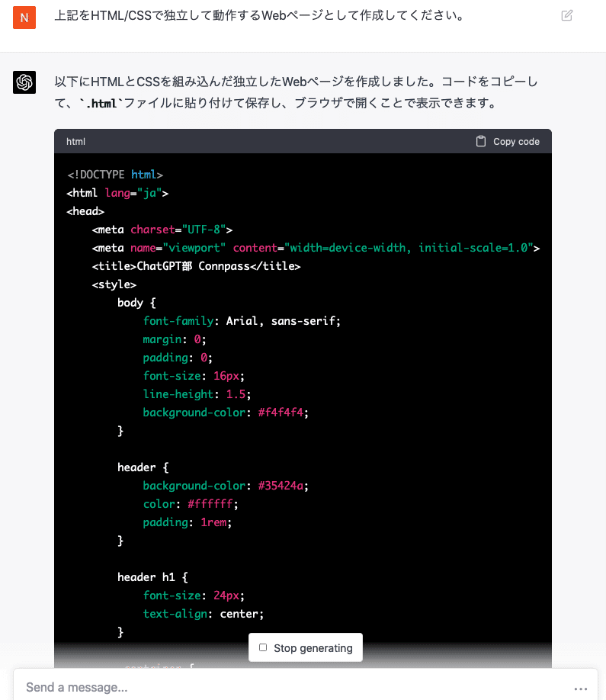Stop generating the response
Viewport: 606px width, 700px height.
306,648
